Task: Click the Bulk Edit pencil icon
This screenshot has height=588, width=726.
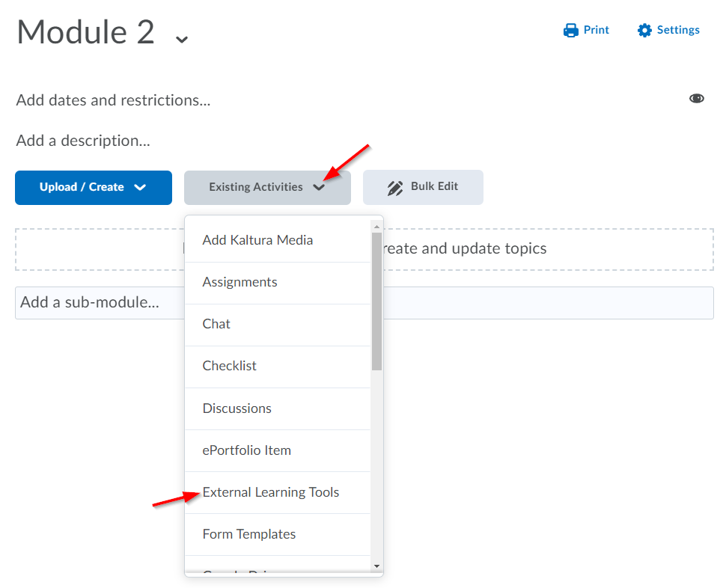Action: coord(395,188)
